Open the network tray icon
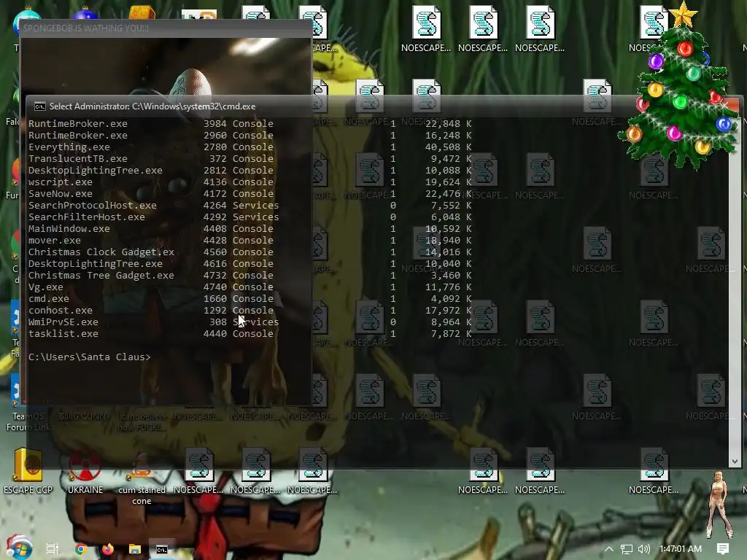 point(627,549)
